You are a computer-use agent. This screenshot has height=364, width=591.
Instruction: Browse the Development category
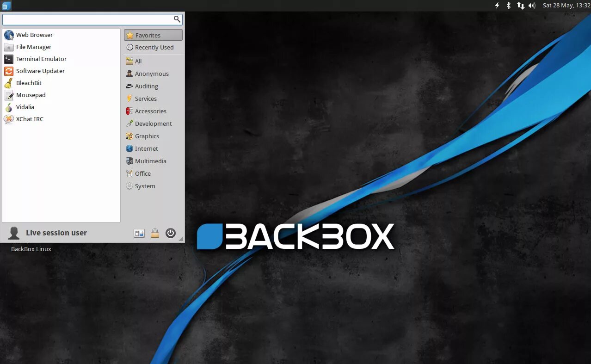tap(153, 123)
